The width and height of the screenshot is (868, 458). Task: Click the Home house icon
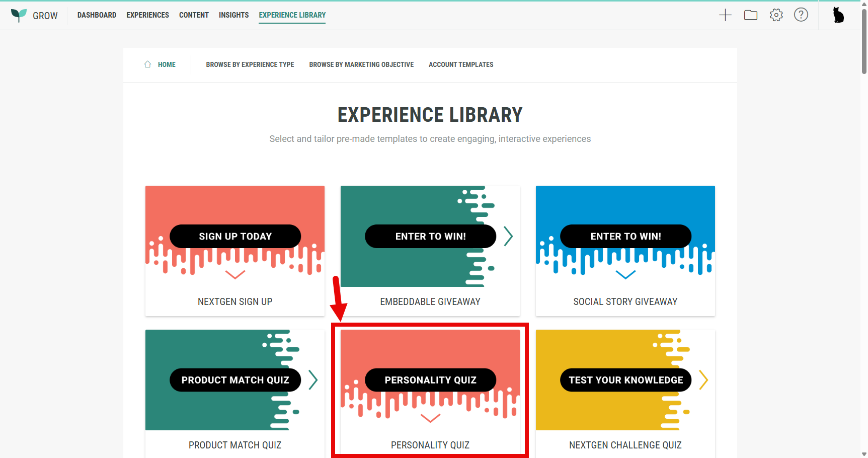point(148,64)
